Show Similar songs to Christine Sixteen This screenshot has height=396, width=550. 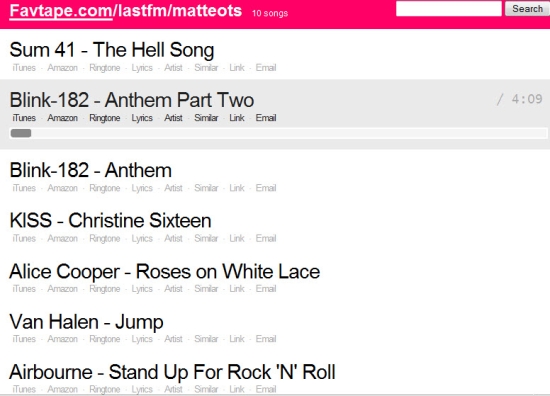(x=206, y=239)
